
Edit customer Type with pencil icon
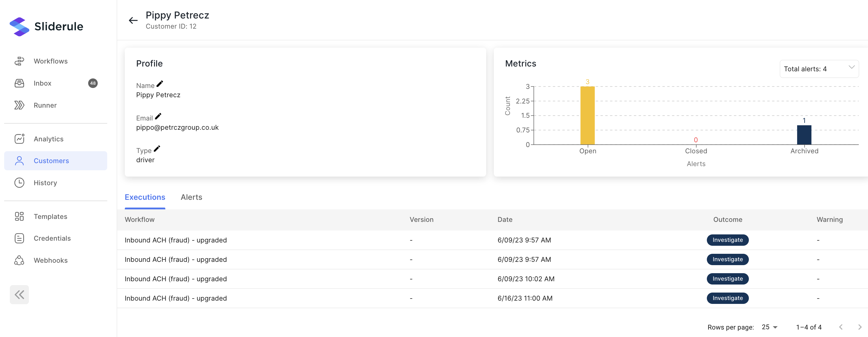157,149
